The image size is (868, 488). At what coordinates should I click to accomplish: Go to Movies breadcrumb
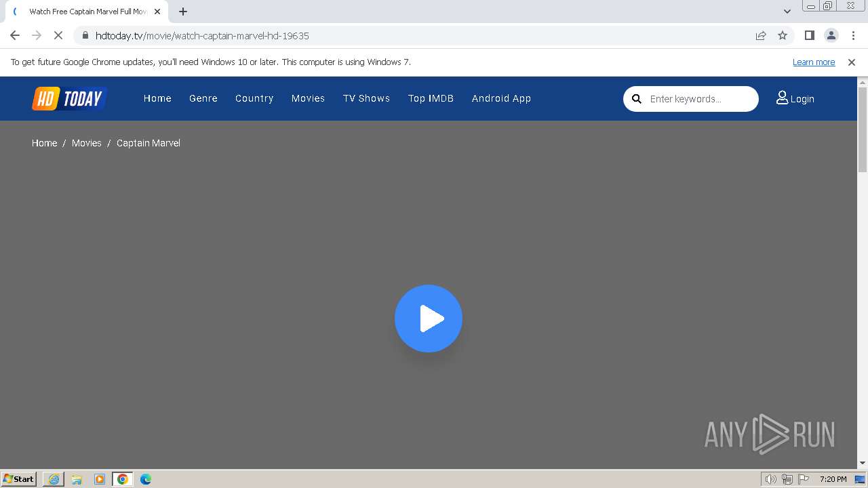pyautogui.click(x=87, y=143)
